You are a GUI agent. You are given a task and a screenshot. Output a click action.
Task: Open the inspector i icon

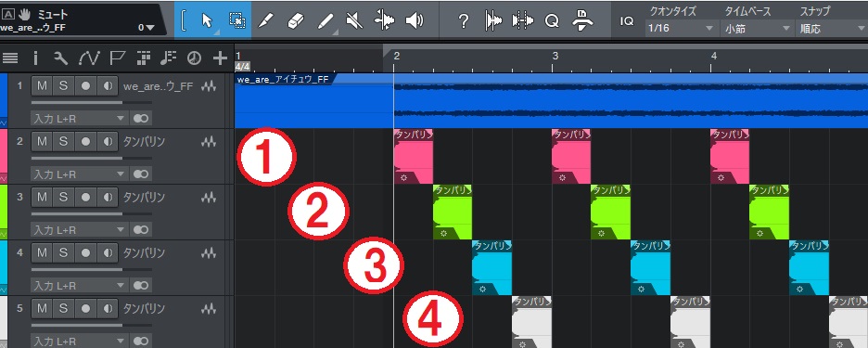click(x=35, y=58)
